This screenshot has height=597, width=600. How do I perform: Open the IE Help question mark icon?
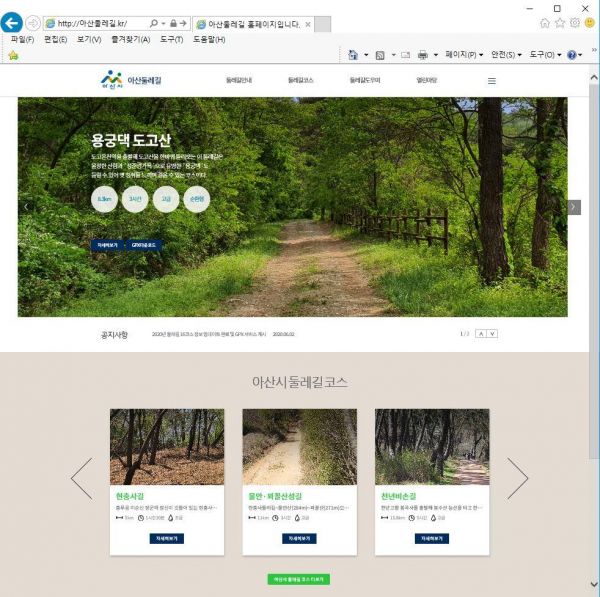pos(571,55)
